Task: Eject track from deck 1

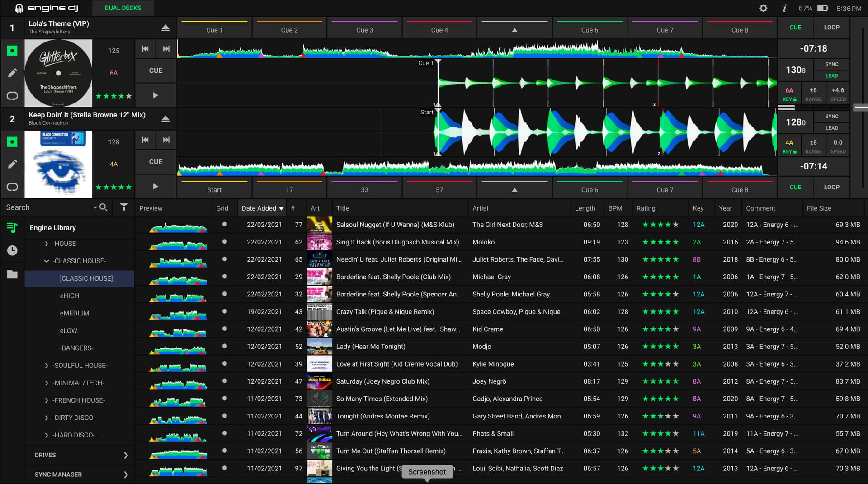Action: tap(165, 28)
